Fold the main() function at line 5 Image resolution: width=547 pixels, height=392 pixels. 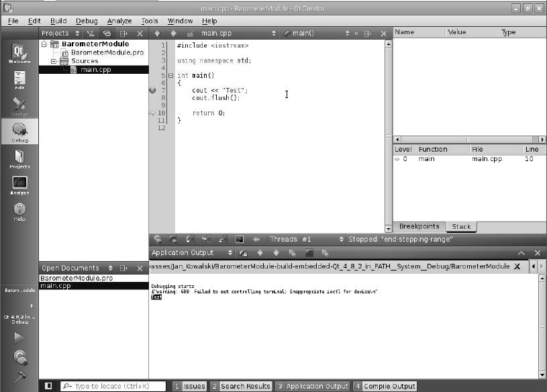click(x=170, y=75)
